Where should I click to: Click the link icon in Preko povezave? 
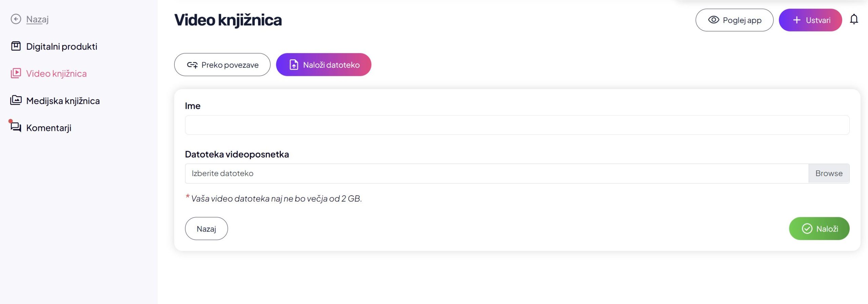[x=192, y=65]
